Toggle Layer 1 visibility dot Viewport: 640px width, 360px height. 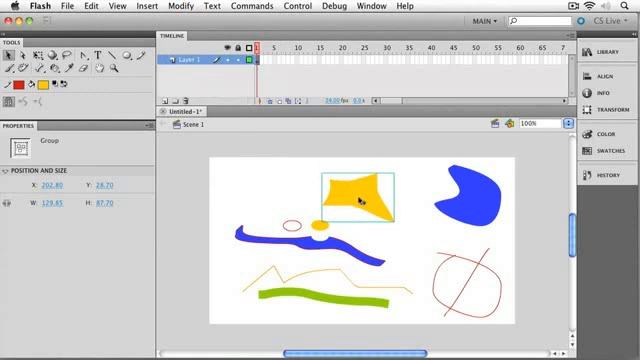(x=228, y=60)
